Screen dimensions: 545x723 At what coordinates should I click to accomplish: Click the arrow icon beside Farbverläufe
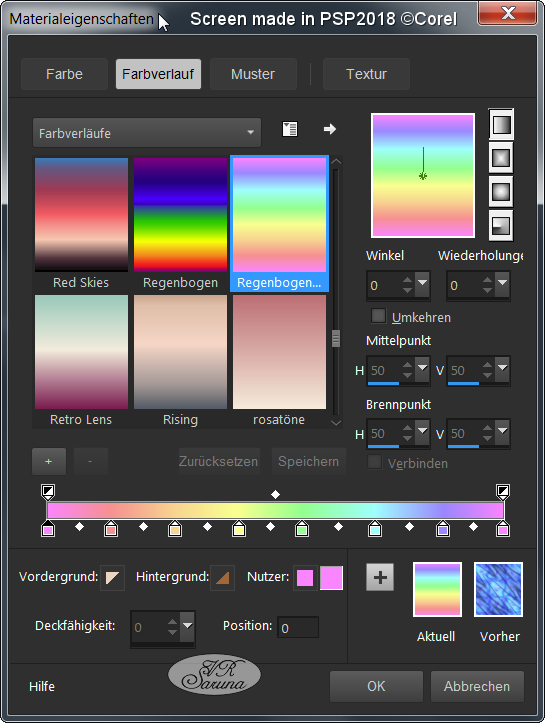point(330,129)
